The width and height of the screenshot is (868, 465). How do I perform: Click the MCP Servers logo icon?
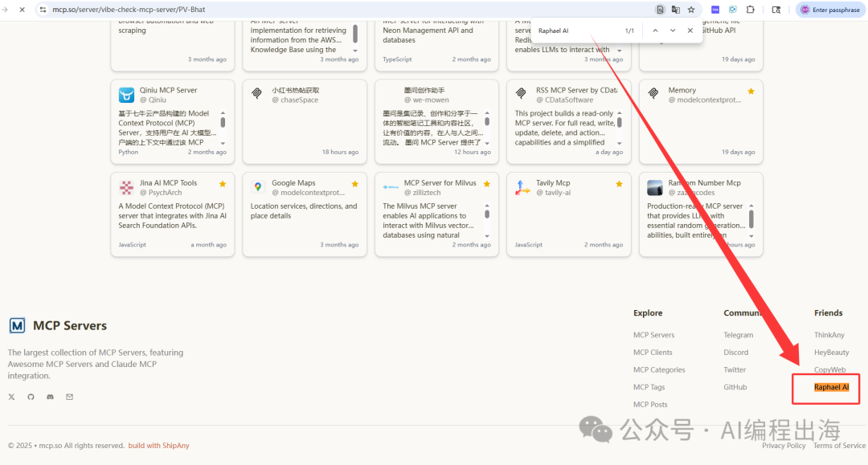17,325
